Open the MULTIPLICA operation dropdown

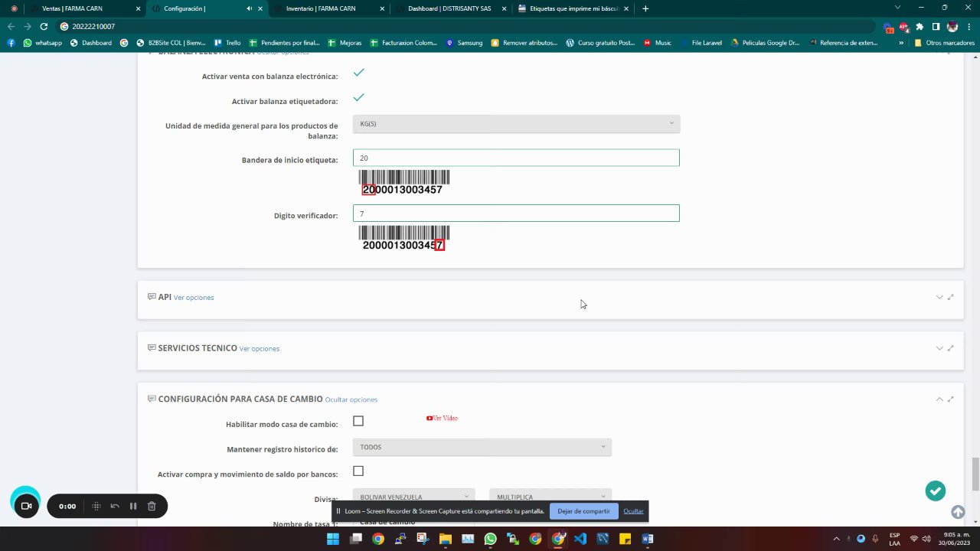[550, 497]
